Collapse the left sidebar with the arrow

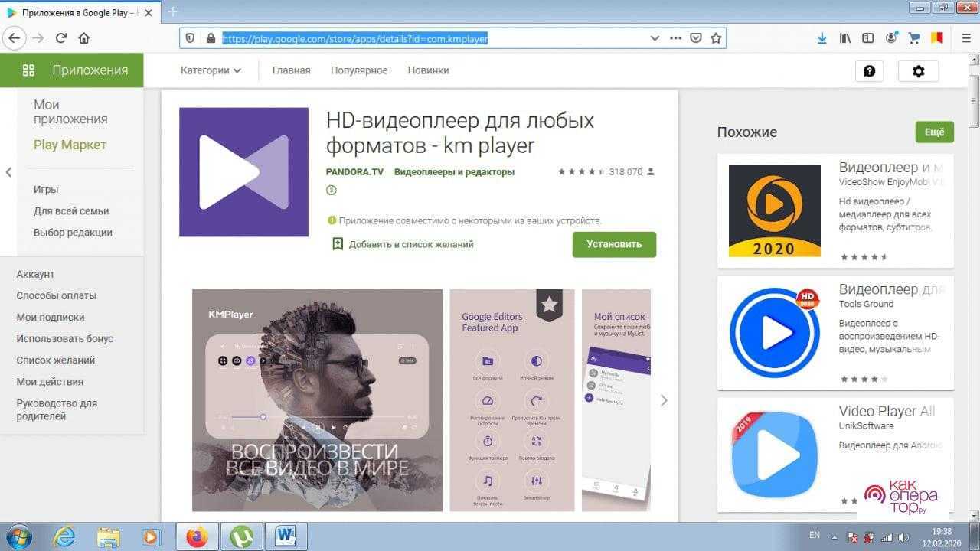8,172
